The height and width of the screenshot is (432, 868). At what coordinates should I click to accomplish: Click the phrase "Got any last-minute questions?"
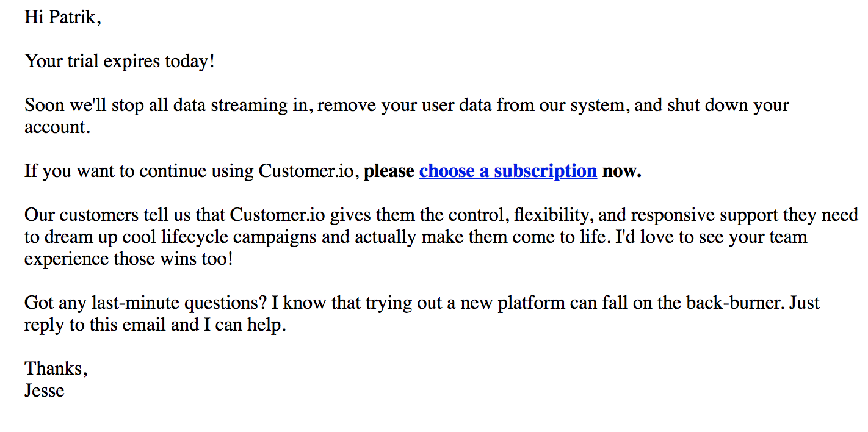pos(145,303)
